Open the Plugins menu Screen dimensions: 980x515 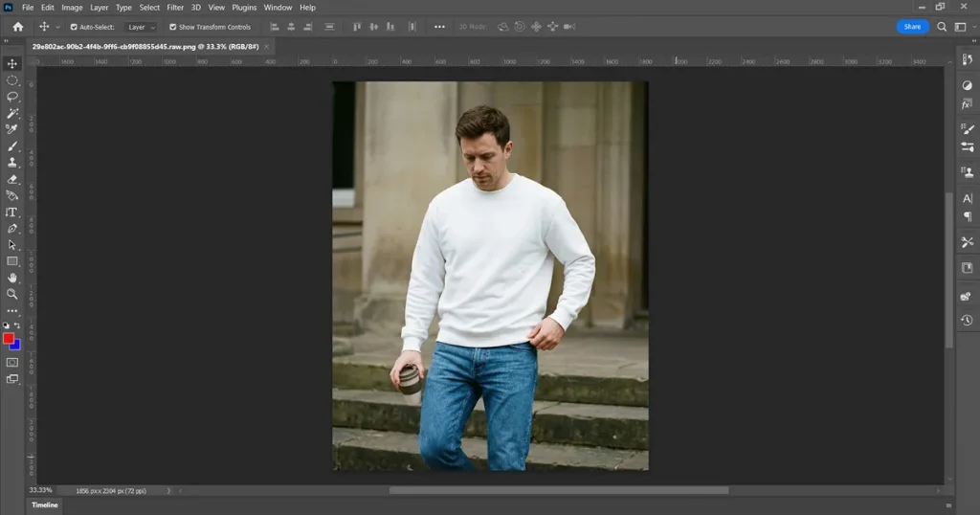[x=244, y=8]
